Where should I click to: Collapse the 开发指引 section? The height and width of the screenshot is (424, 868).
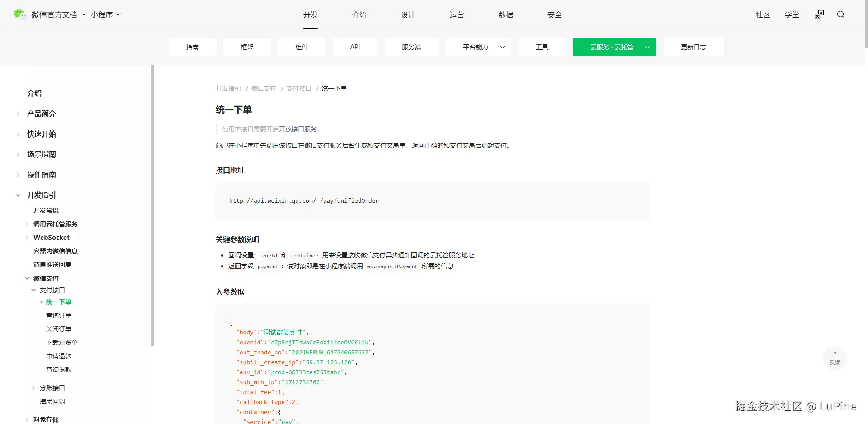pyautogui.click(x=18, y=195)
